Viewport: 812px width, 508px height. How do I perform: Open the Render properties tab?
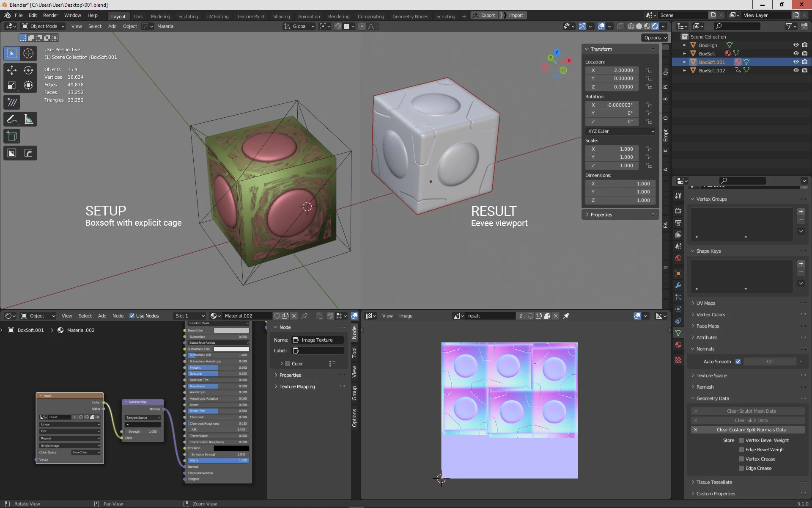(678, 210)
